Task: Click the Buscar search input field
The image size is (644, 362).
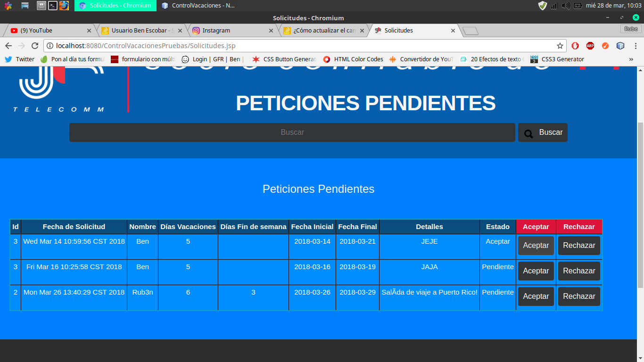Action: (292, 132)
